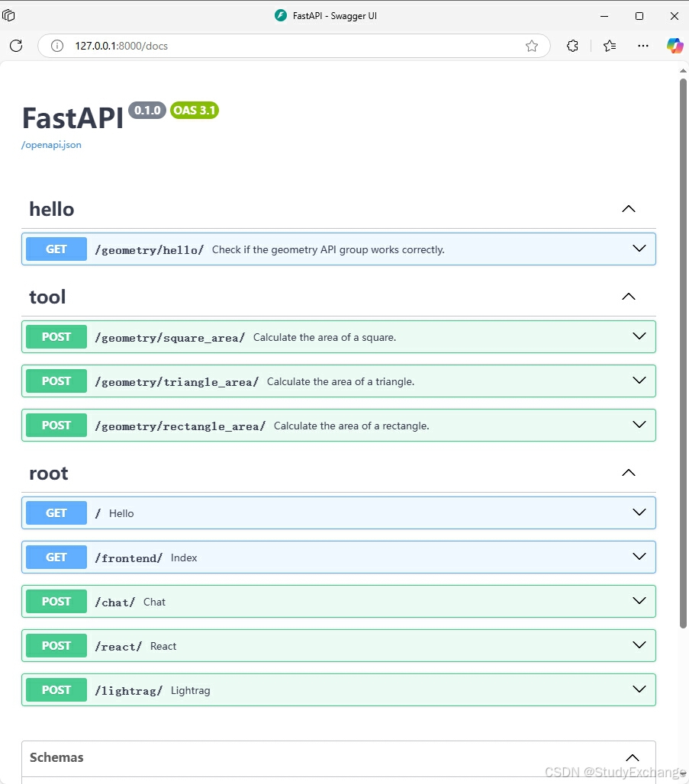The image size is (689, 784).
Task: Expand the /geometry/square_area/ endpoint arrow
Action: click(x=639, y=336)
